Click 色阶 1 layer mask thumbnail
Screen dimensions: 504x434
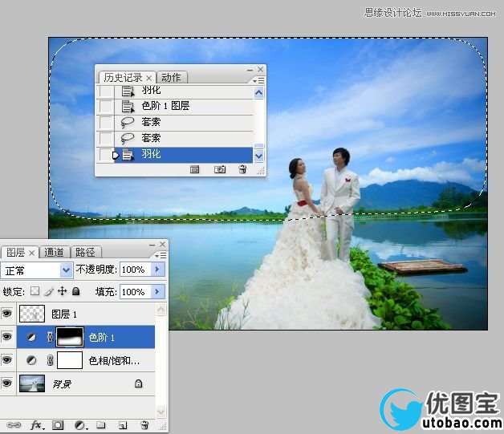pos(70,337)
